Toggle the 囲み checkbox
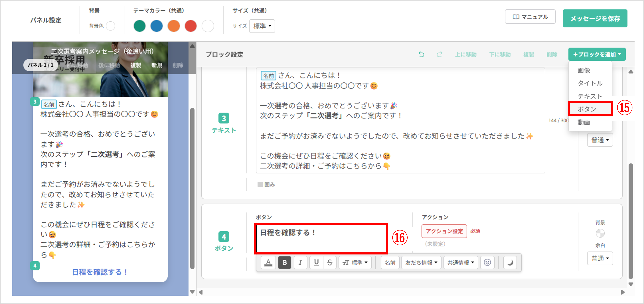The image size is (644, 304). pyautogui.click(x=260, y=184)
